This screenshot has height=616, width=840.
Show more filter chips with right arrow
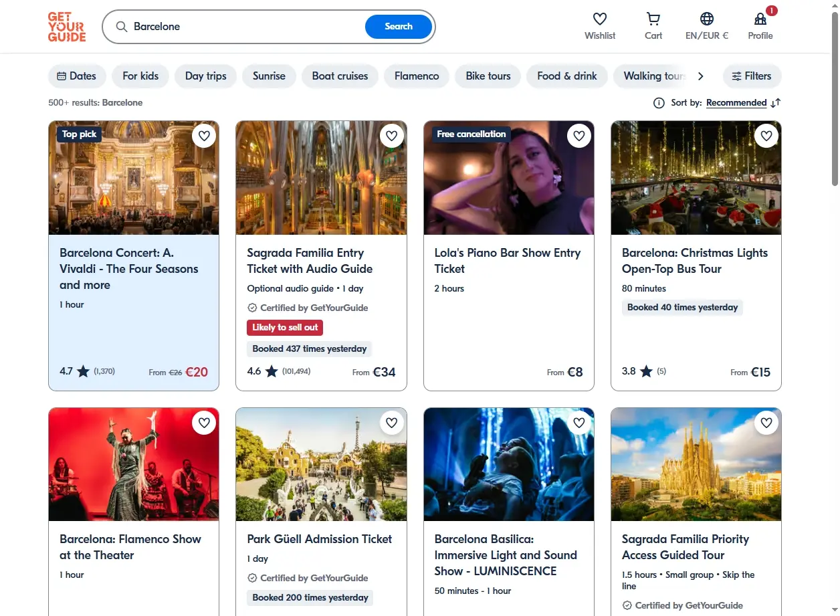tap(700, 76)
